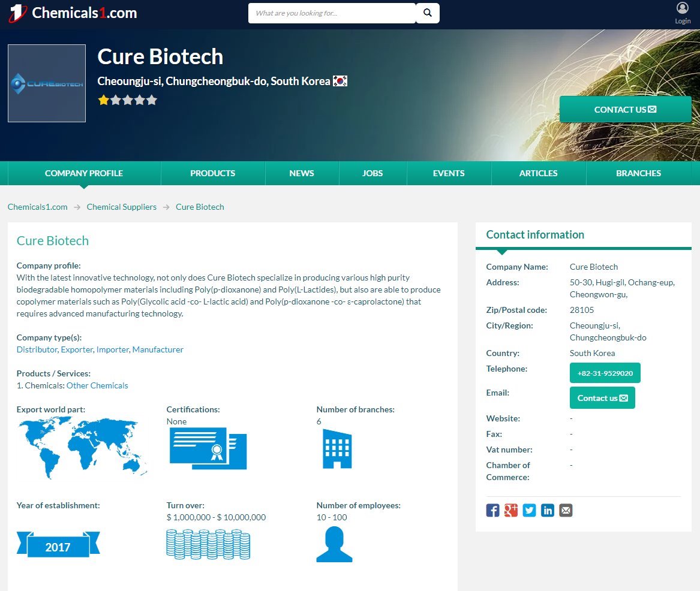Switch to the Products tab

click(x=213, y=173)
